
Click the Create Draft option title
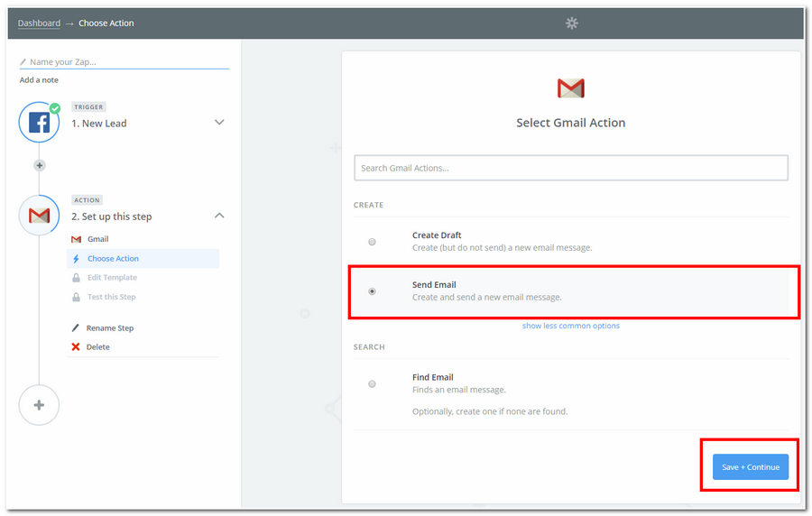[437, 235]
